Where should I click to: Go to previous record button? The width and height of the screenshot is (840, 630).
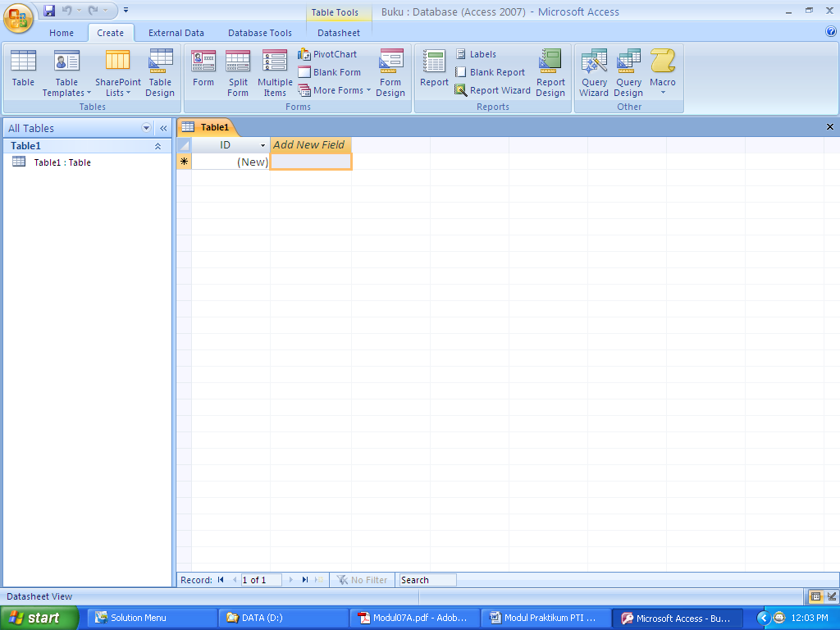point(234,580)
